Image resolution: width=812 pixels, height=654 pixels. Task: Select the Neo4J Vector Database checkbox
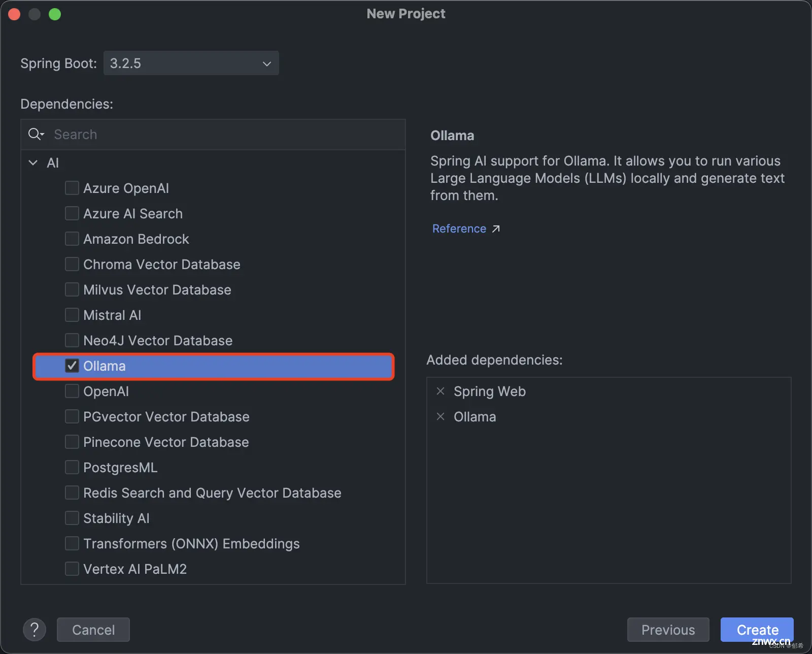[72, 340]
